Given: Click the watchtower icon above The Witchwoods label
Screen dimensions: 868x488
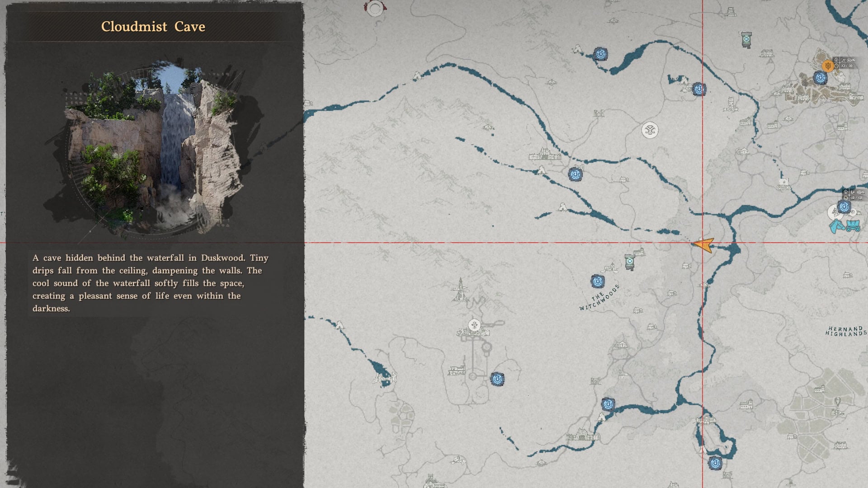Looking at the screenshot, I should click(629, 262).
